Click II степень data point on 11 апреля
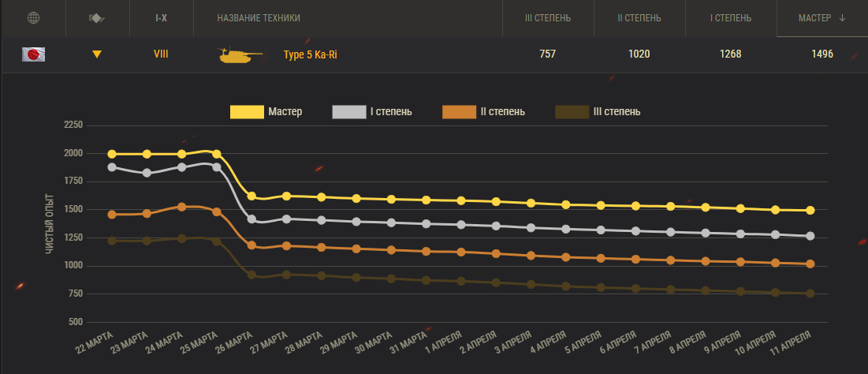This screenshot has height=374, width=868. tap(810, 264)
